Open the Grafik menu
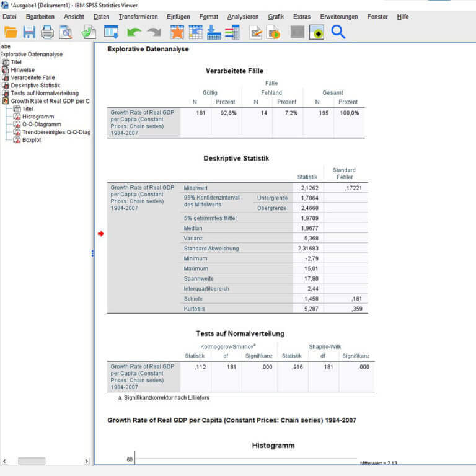This screenshot has width=476, height=476. [276, 17]
